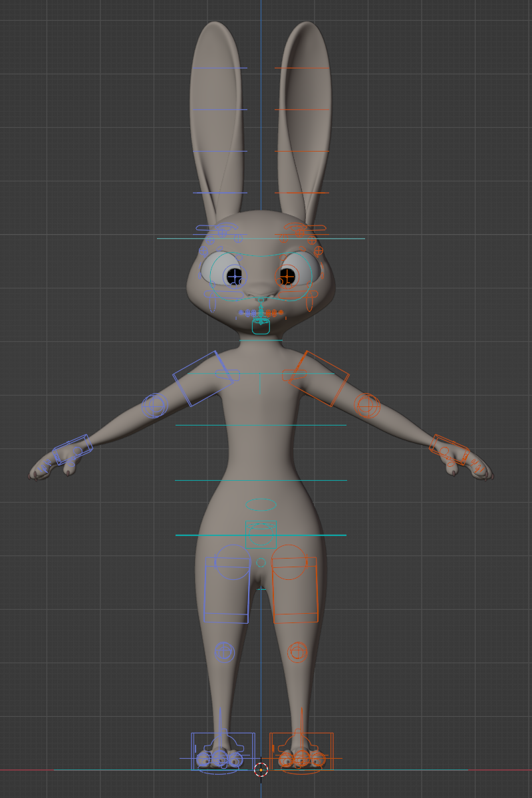Image resolution: width=532 pixels, height=798 pixels.
Task: Select the topmost orange ear control line
Action: click(302, 68)
